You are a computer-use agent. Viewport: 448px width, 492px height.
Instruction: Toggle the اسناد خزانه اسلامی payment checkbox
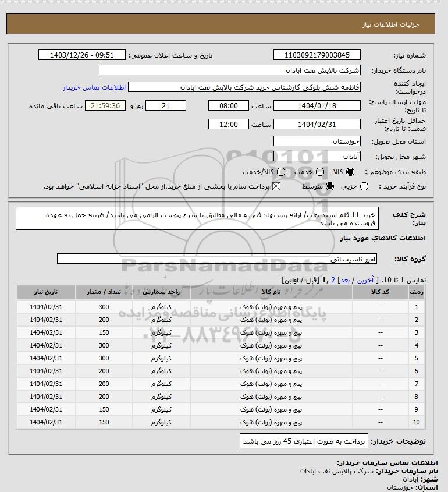276,187
